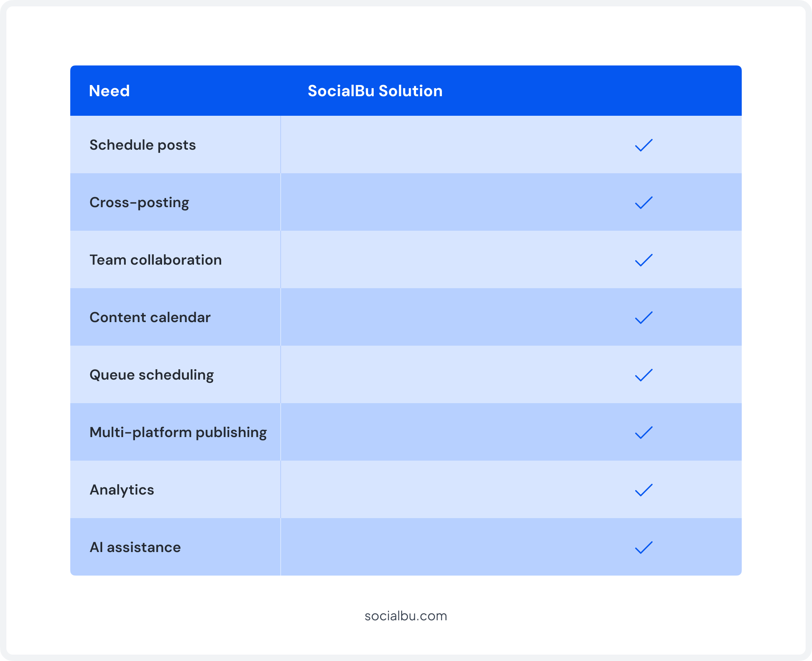
Task: Select the 'Multi-platform publishing' text
Action: pyautogui.click(x=178, y=433)
